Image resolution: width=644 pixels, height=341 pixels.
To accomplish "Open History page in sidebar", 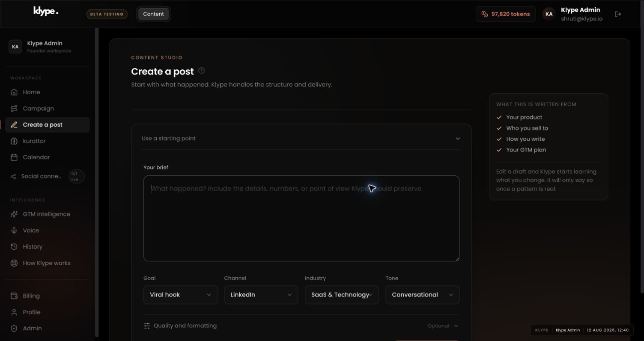I will click(x=48, y=246).
